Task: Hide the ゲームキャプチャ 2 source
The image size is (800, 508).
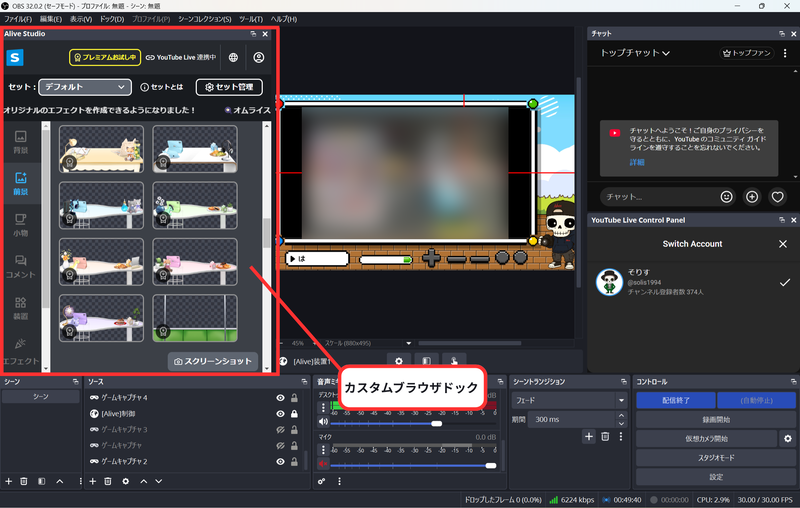Action: [280, 462]
